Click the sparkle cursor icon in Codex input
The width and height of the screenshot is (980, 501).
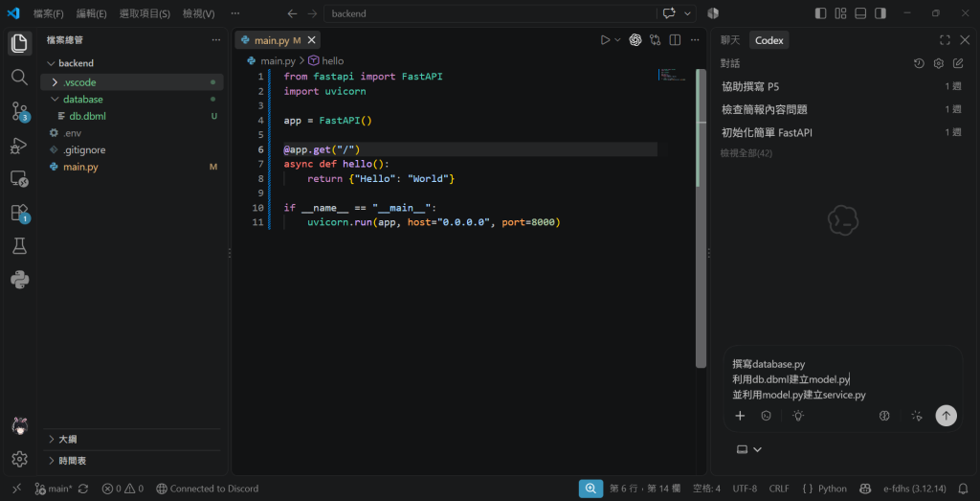(917, 416)
